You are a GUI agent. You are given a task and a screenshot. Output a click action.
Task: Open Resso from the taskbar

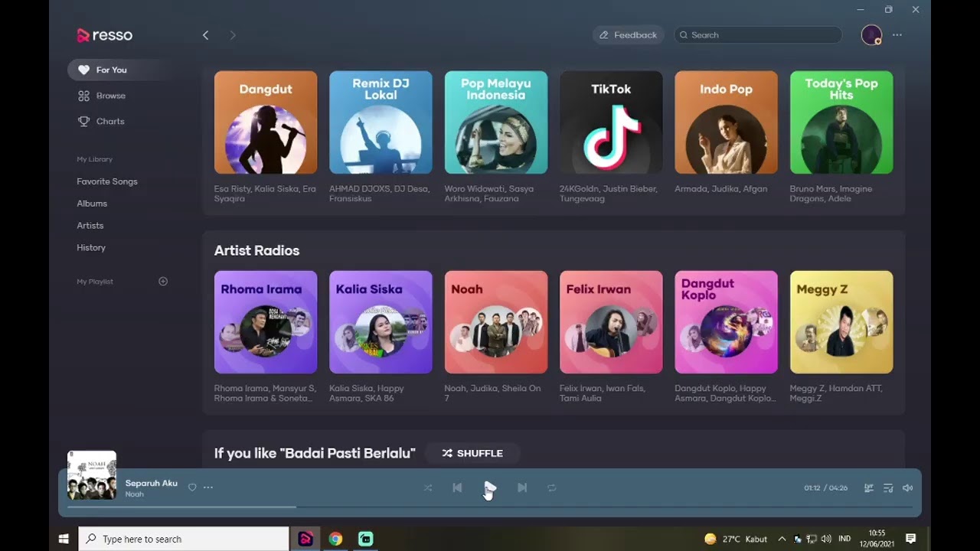(x=305, y=539)
